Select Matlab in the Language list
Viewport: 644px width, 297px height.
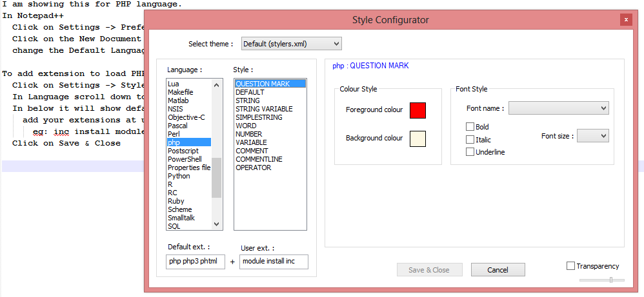coord(188,101)
